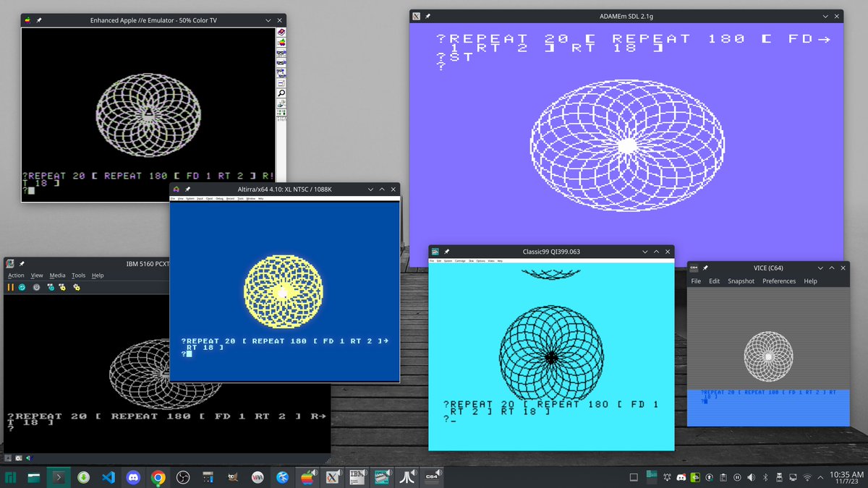The height and width of the screenshot is (488, 868).
Task: Click teal hard reset icon in IBM 5160 toolbar
Action: (23, 287)
